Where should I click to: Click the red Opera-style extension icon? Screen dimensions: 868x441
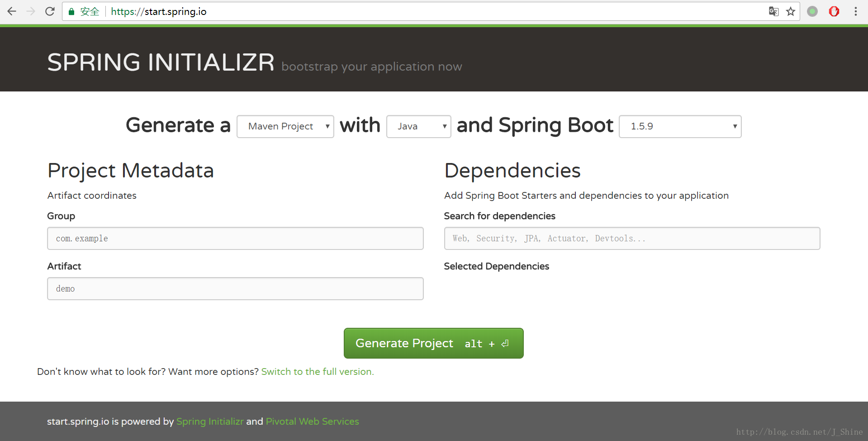point(834,11)
